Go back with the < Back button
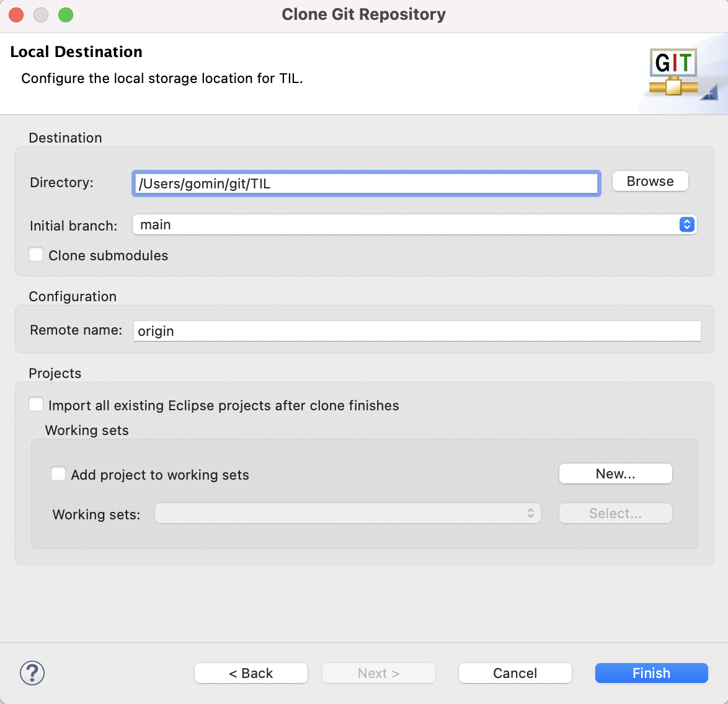The image size is (728, 704). 251,673
